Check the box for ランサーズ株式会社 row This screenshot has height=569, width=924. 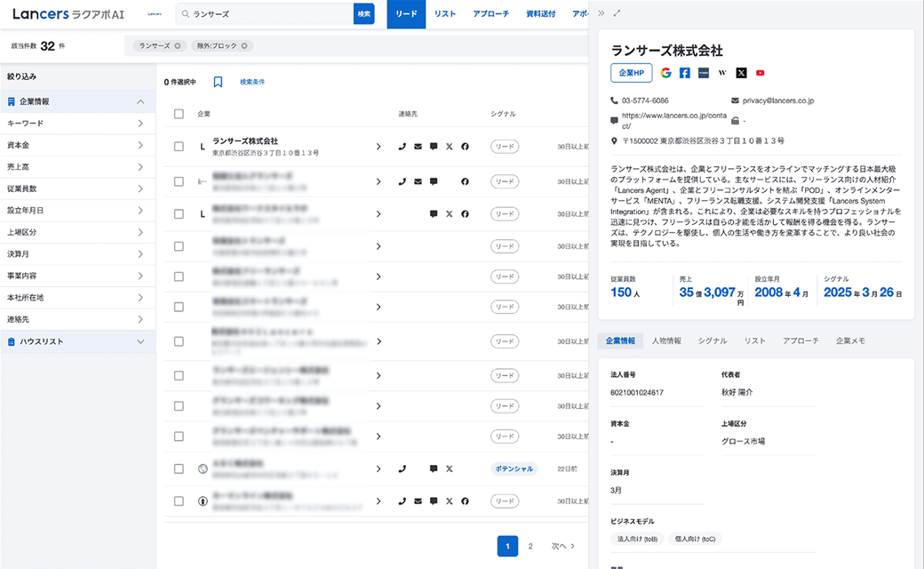point(179,146)
